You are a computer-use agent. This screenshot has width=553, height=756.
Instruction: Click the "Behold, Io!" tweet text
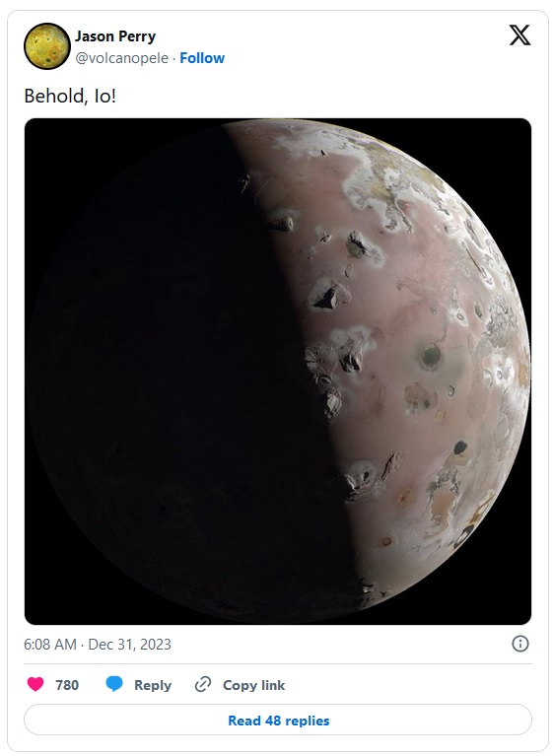click(70, 96)
